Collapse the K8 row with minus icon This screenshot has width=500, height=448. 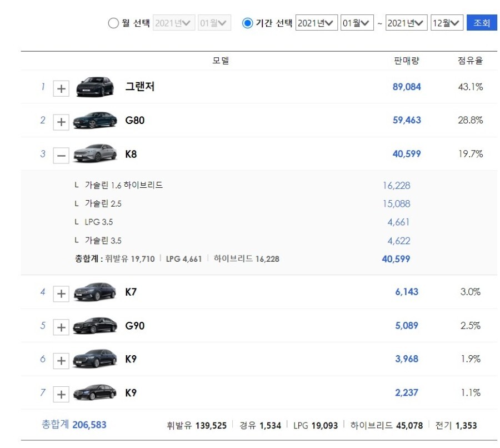pos(61,156)
